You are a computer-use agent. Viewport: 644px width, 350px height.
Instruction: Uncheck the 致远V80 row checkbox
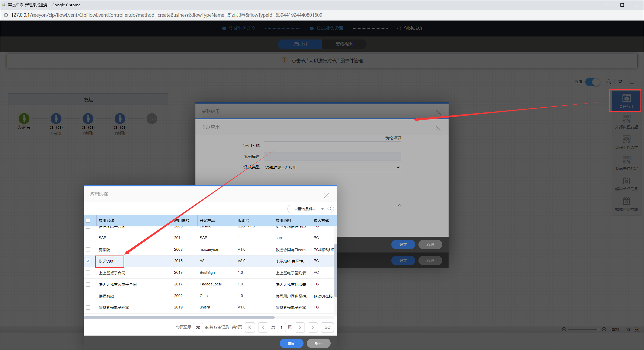(88, 261)
